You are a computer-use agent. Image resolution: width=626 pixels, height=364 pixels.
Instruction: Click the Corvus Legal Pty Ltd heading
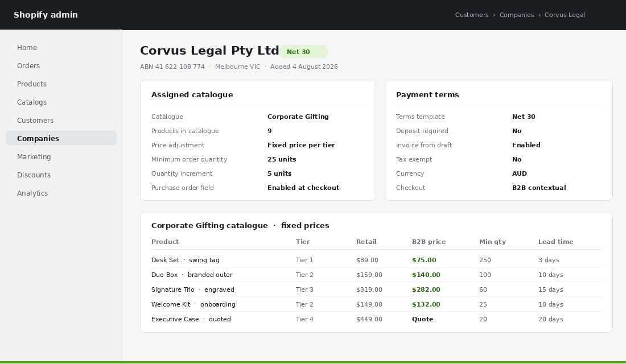click(209, 51)
